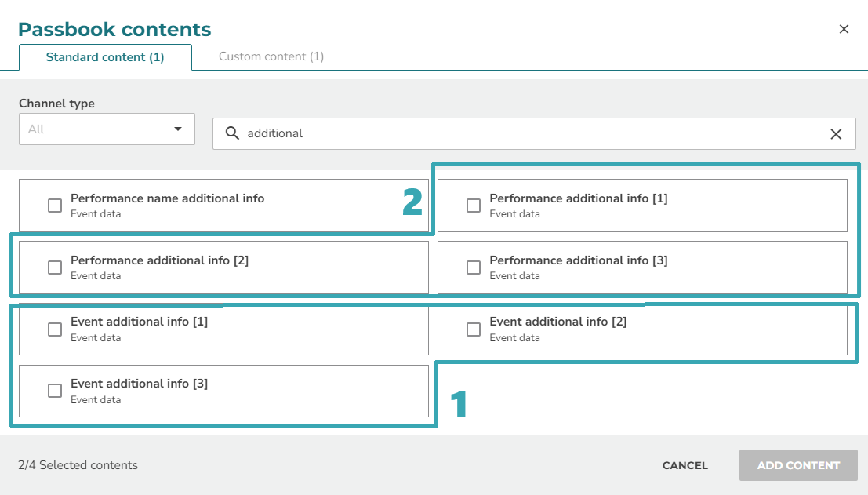
Task: Enable Performance additional info [2] checkbox
Action: tap(55, 268)
